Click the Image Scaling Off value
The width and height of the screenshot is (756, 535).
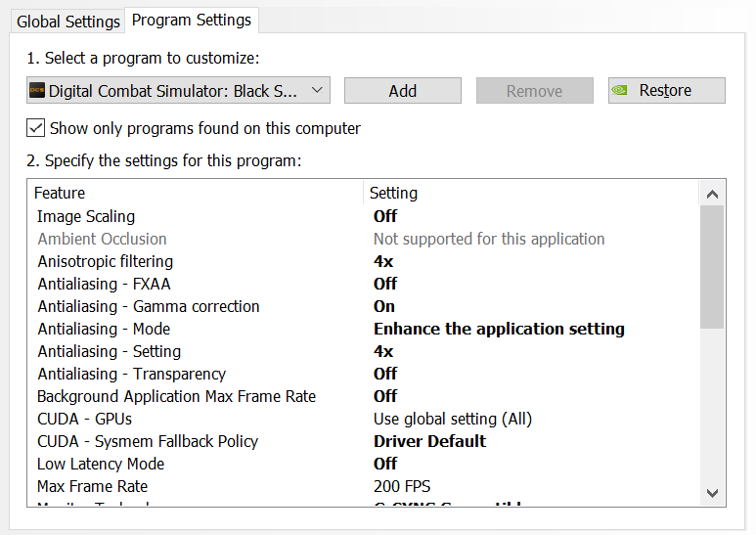click(x=384, y=216)
